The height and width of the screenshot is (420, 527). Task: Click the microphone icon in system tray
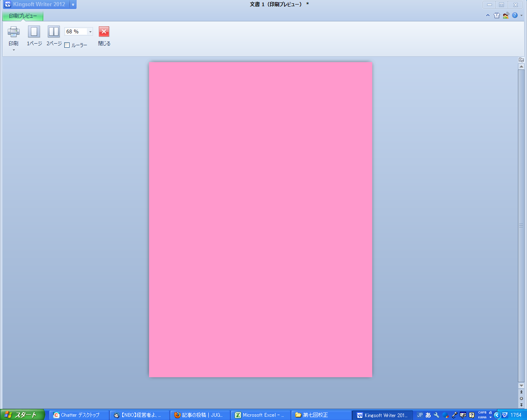[x=454, y=415]
